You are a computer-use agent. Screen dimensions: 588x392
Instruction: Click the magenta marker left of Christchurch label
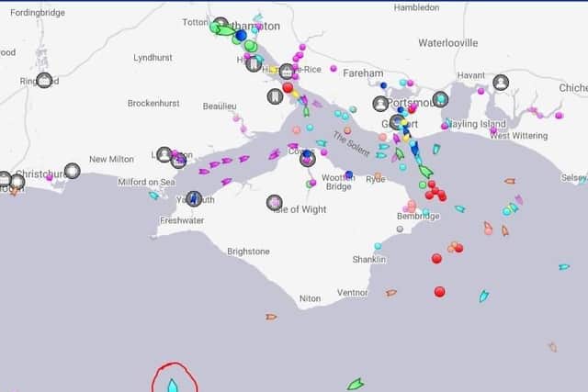coord(49,177)
